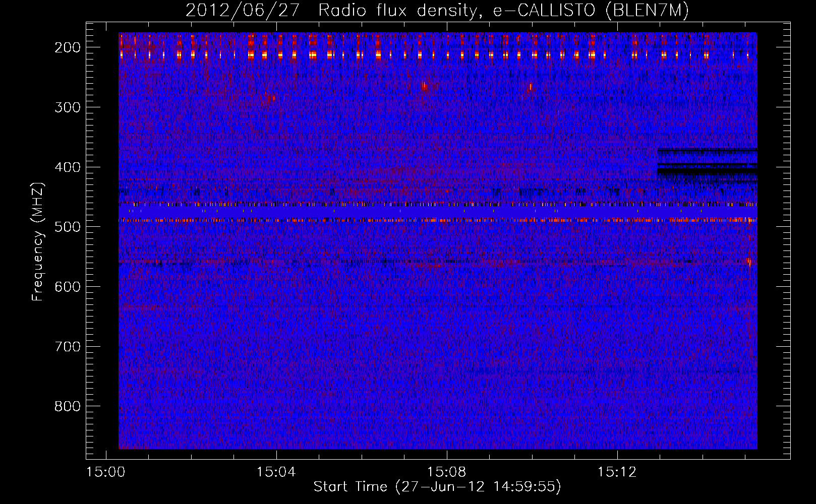Screen dimensions: 816x504
Task: Click the 700 frequency tick label
Action: [x=68, y=347]
